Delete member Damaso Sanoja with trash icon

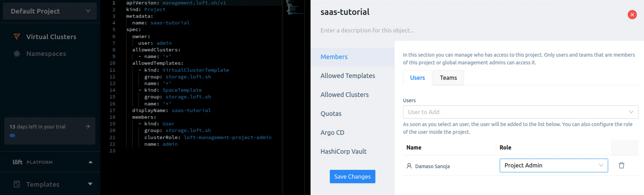click(x=621, y=165)
